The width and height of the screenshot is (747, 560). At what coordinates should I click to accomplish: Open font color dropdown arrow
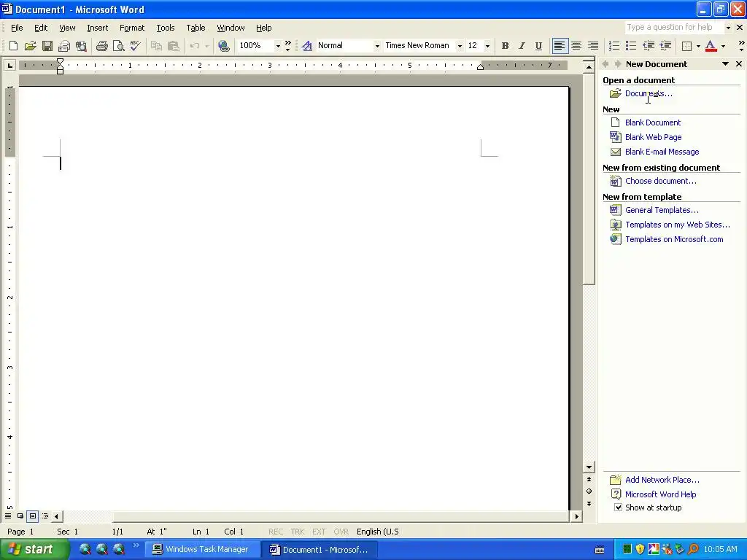[x=723, y=46]
